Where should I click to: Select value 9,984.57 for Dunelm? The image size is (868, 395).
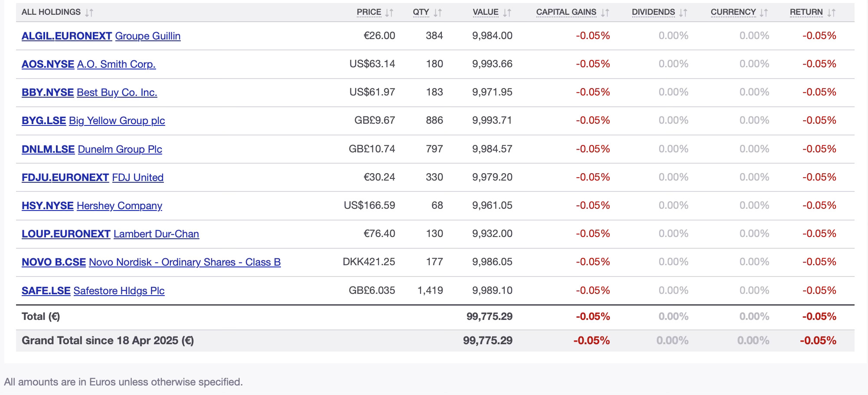(493, 149)
